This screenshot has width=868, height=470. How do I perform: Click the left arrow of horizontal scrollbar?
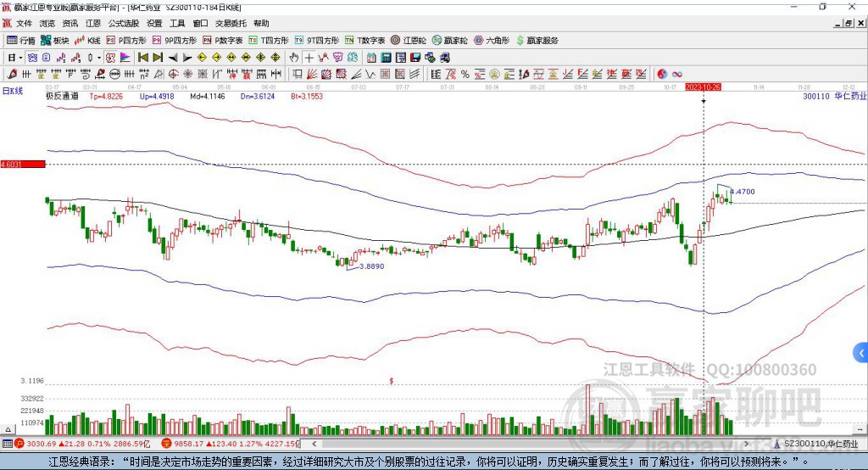click(x=314, y=444)
